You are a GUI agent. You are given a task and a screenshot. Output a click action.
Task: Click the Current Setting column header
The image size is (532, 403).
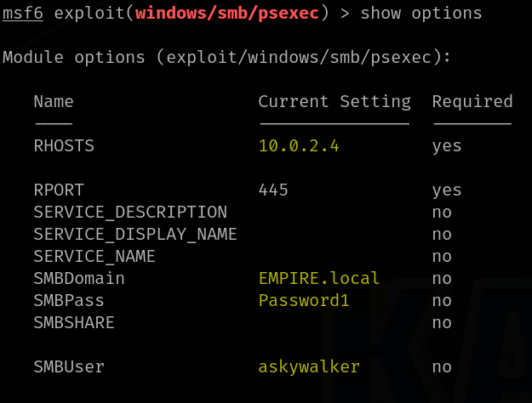point(335,102)
